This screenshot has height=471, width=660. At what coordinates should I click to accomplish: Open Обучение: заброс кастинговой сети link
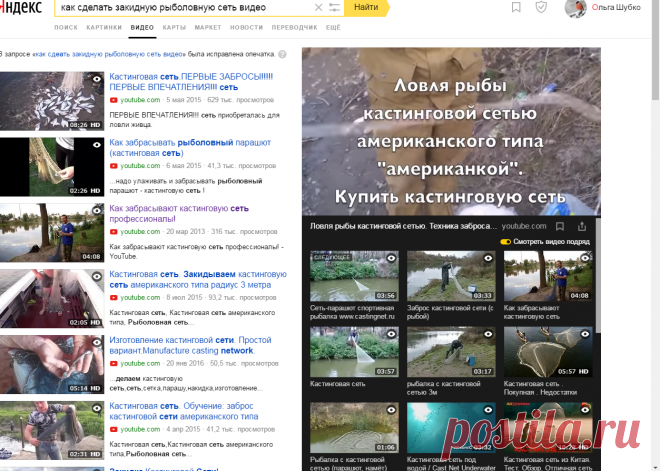(184, 411)
